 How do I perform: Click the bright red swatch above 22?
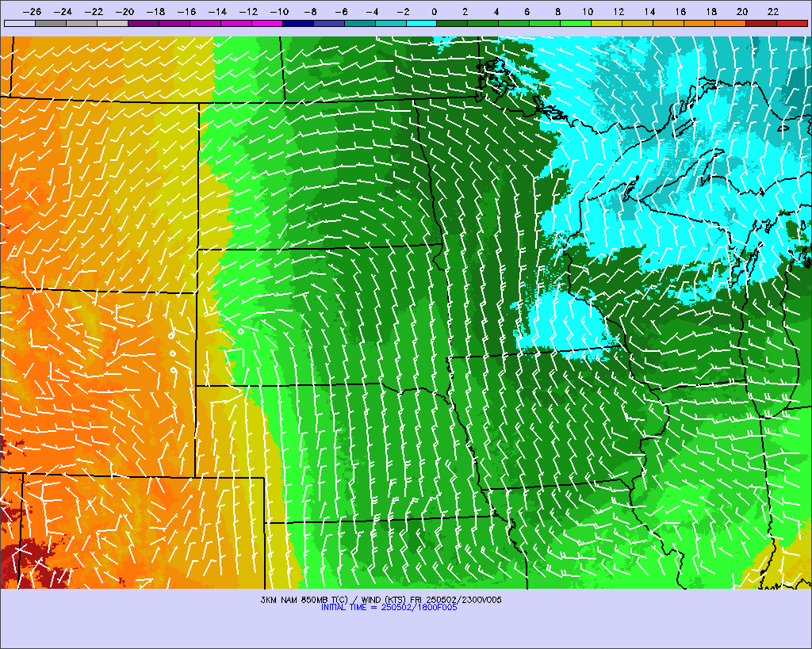pos(792,23)
